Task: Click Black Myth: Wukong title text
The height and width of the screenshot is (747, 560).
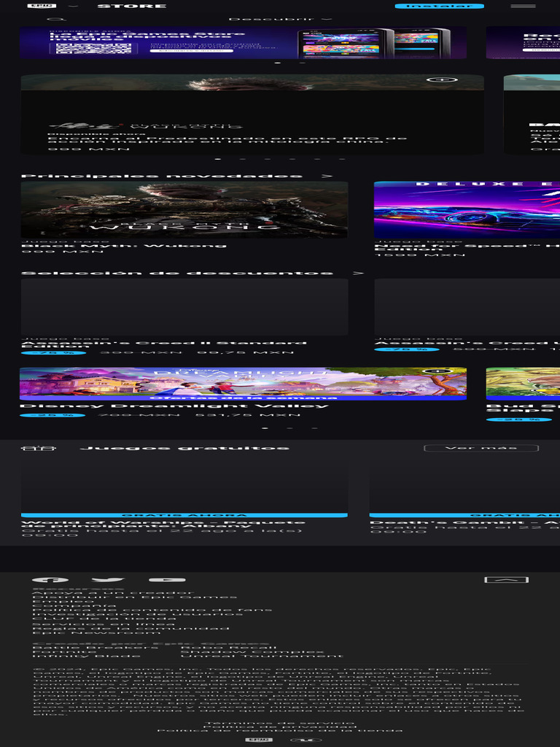Action: [x=124, y=246]
